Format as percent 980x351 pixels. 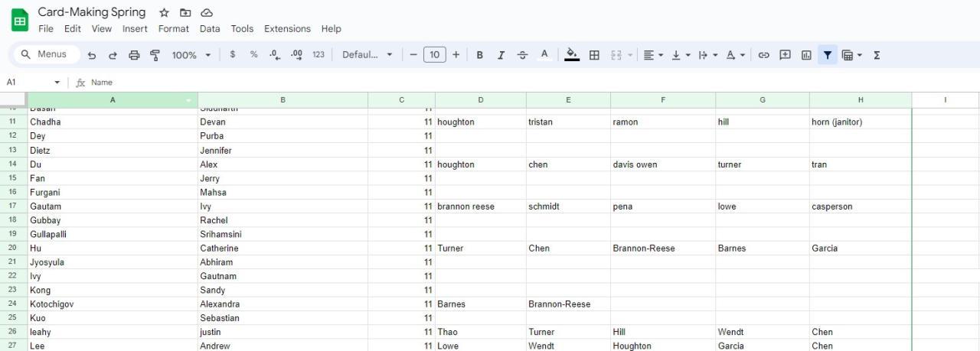[253, 54]
